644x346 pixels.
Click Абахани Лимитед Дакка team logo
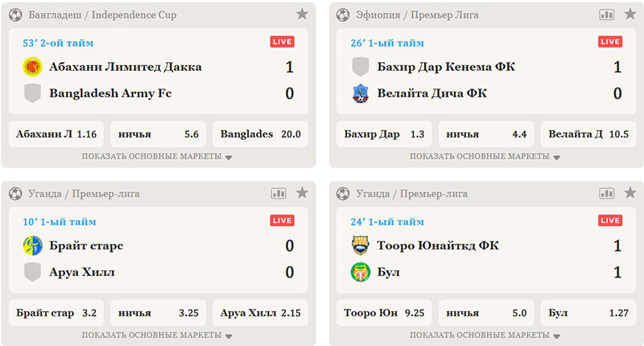32,67
